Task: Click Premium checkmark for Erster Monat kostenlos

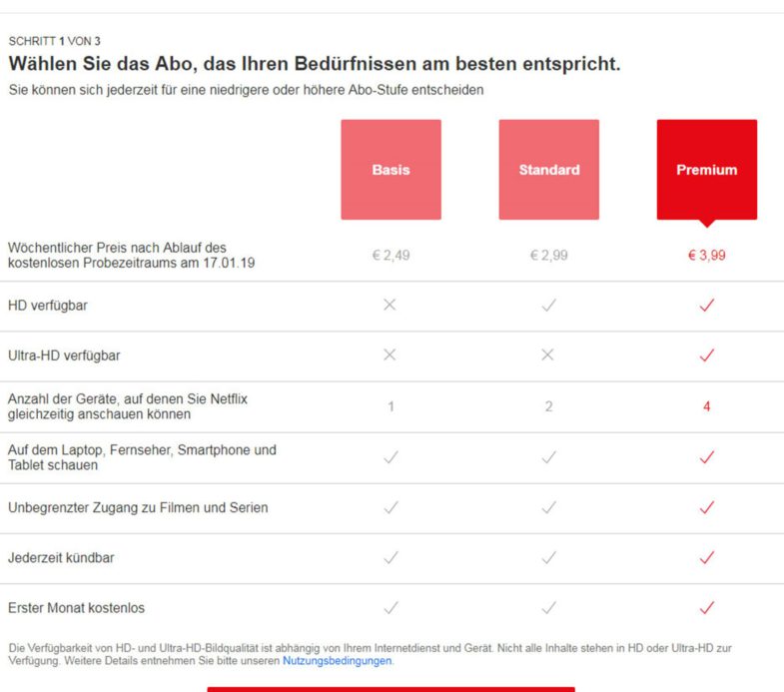Action: [x=707, y=607]
